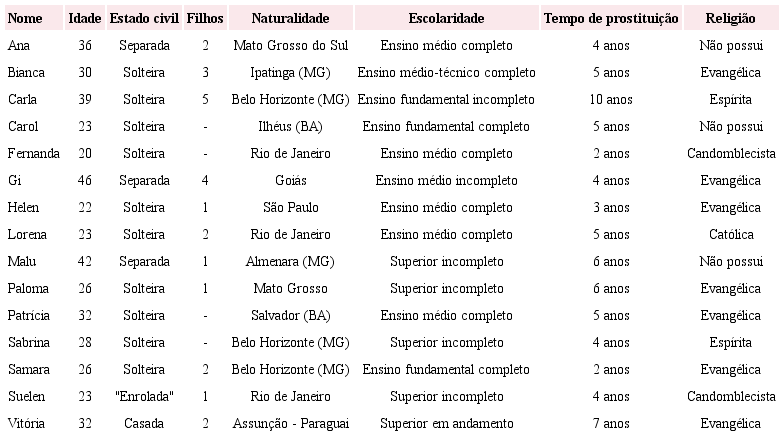Select the Idade column header
The image size is (784, 440).
point(84,19)
